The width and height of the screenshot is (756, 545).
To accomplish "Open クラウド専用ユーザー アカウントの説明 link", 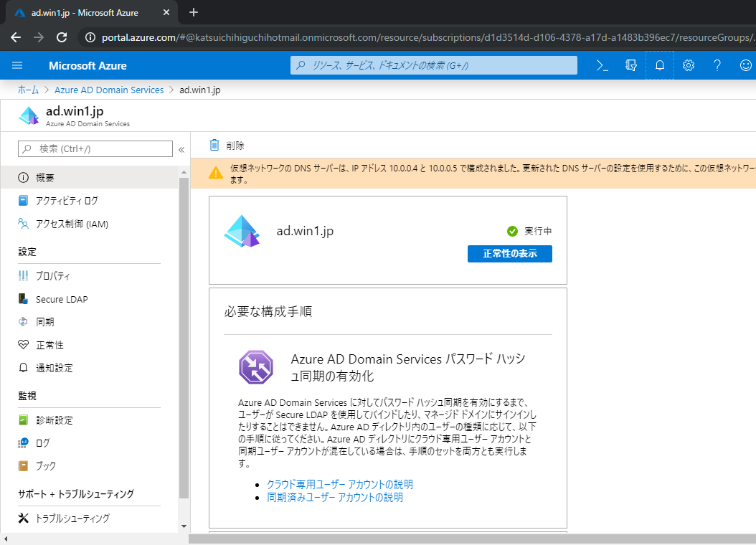I will [340, 484].
